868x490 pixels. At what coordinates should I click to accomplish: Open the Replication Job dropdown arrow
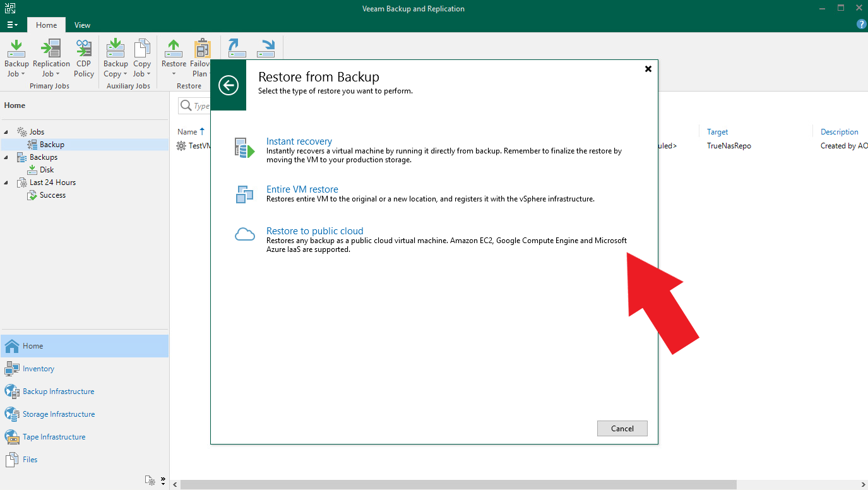[57, 75]
